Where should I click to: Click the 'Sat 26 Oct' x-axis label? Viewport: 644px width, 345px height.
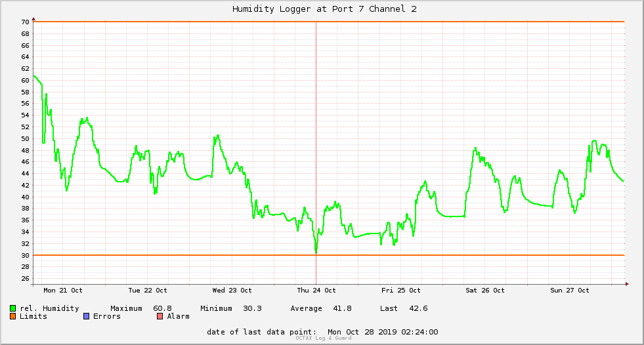click(485, 291)
